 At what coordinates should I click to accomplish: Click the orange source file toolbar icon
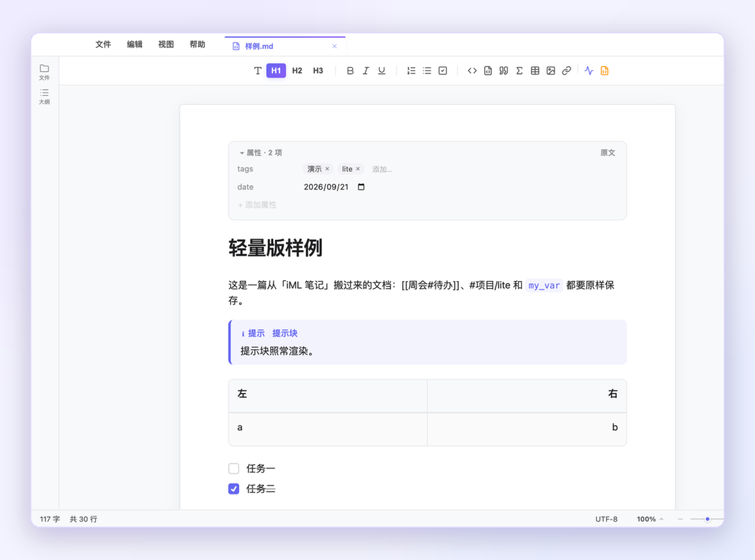point(605,71)
